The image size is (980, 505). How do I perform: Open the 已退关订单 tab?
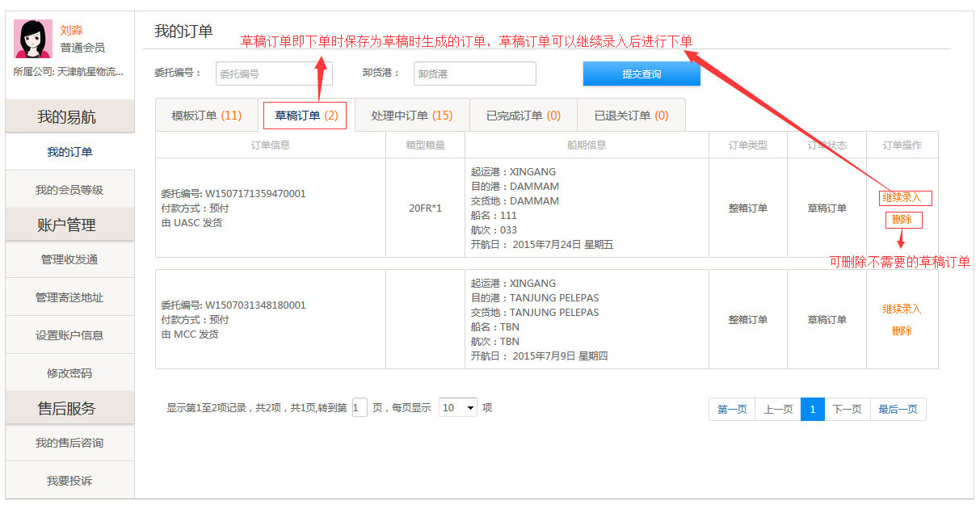[x=631, y=116]
